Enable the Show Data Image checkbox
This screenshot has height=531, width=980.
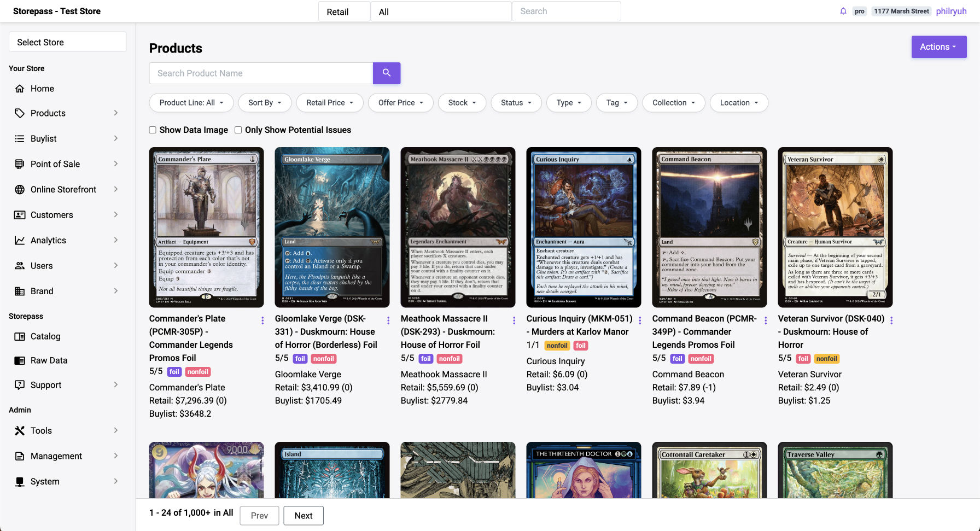(x=153, y=130)
